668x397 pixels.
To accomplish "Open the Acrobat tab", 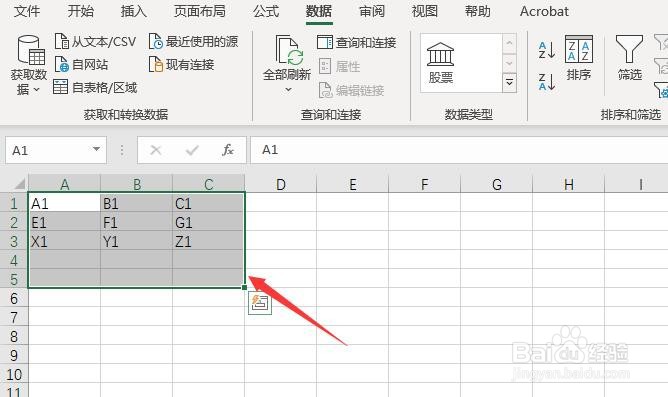I will tap(544, 11).
